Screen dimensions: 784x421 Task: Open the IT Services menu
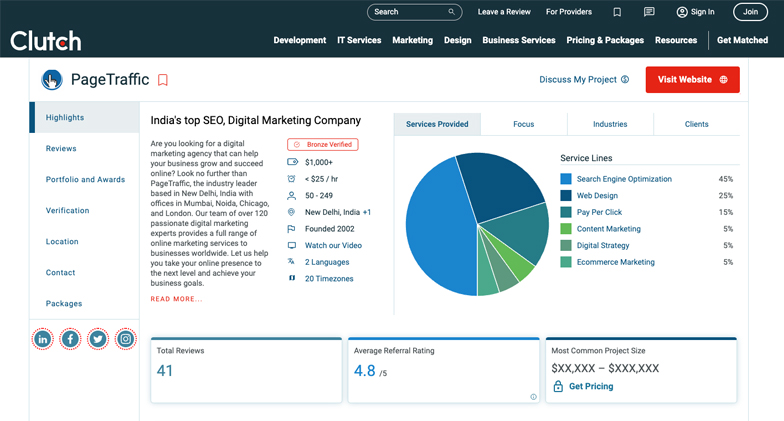pyautogui.click(x=359, y=40)
